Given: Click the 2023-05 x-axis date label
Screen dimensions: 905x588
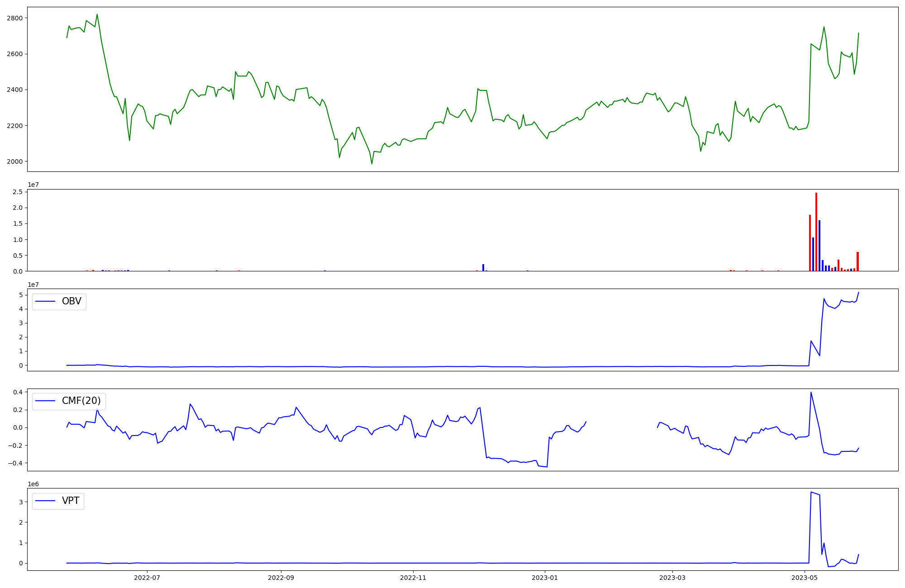Looking at the screenshot, I should coord(805,578).
